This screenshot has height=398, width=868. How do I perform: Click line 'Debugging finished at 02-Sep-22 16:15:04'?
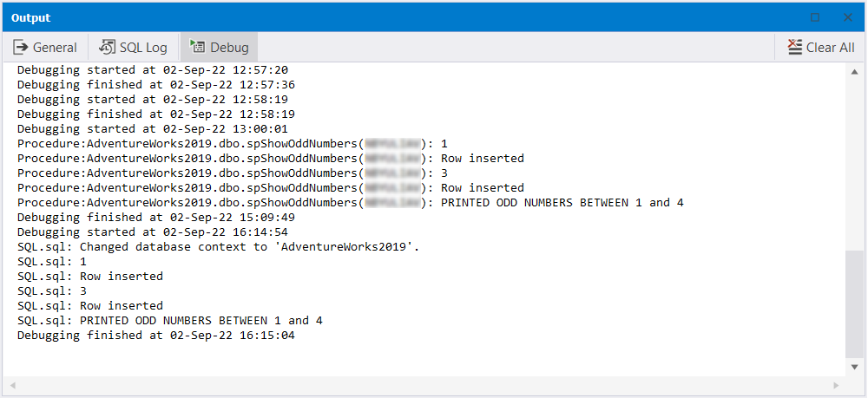click(155, 335)
